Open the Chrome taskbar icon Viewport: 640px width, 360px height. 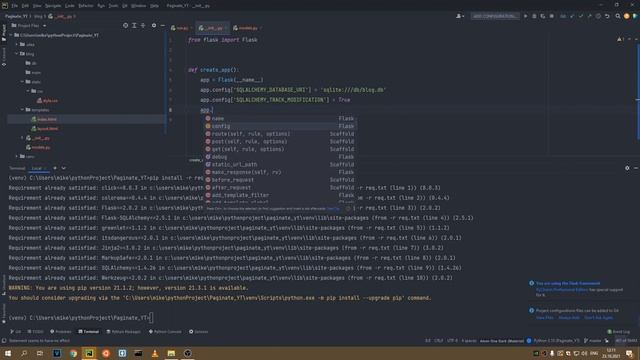point(73,353)
